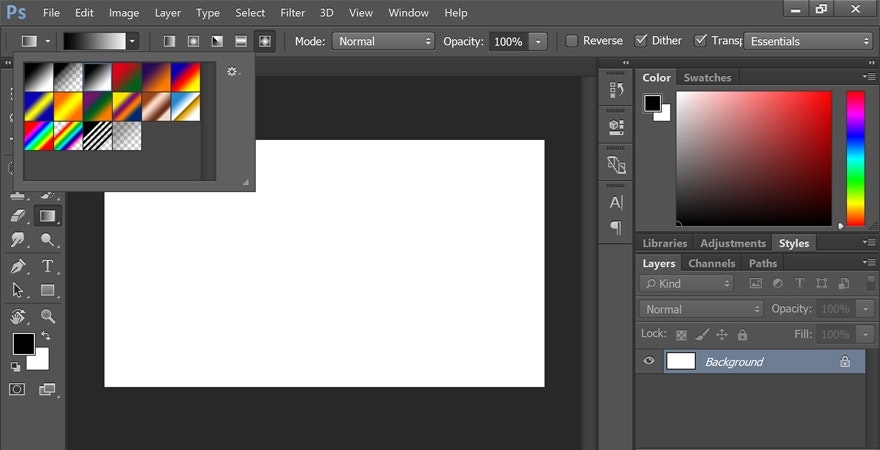Enable the Reverse checkbox
Image resolution: width=880 pixels, height=450 pixels.
[x=572, y=41]
